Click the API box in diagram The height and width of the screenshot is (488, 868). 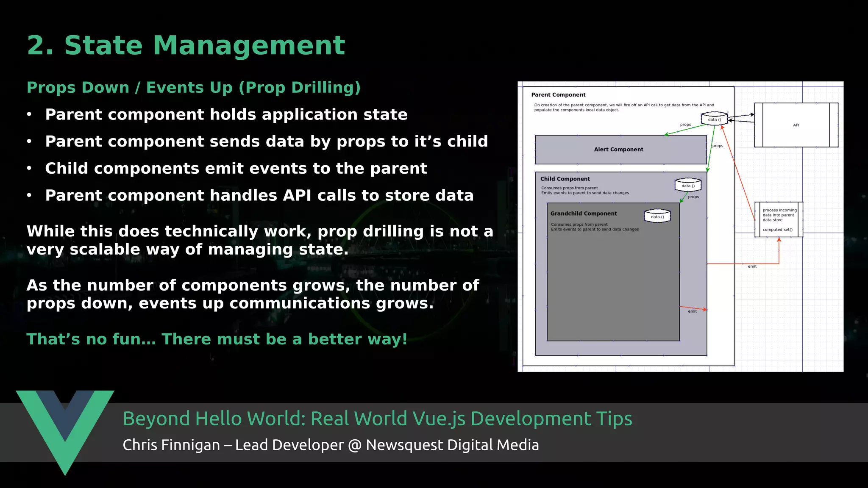point(796,125)
